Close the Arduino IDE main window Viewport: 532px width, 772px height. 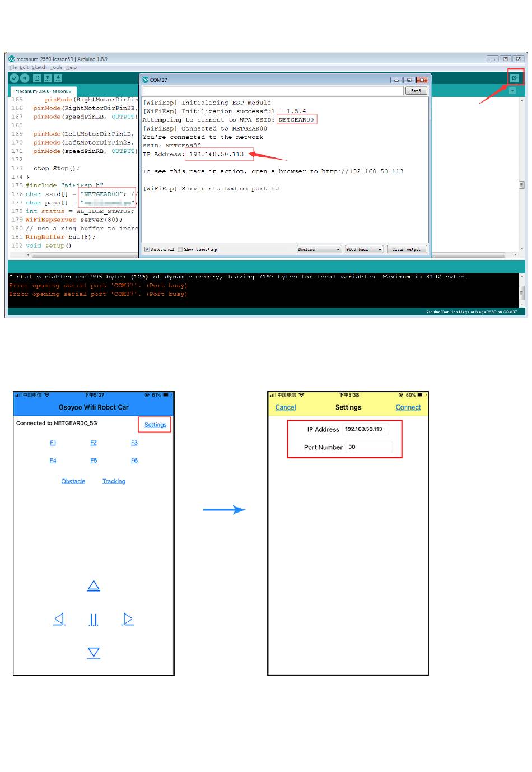[x=519, y=59]
